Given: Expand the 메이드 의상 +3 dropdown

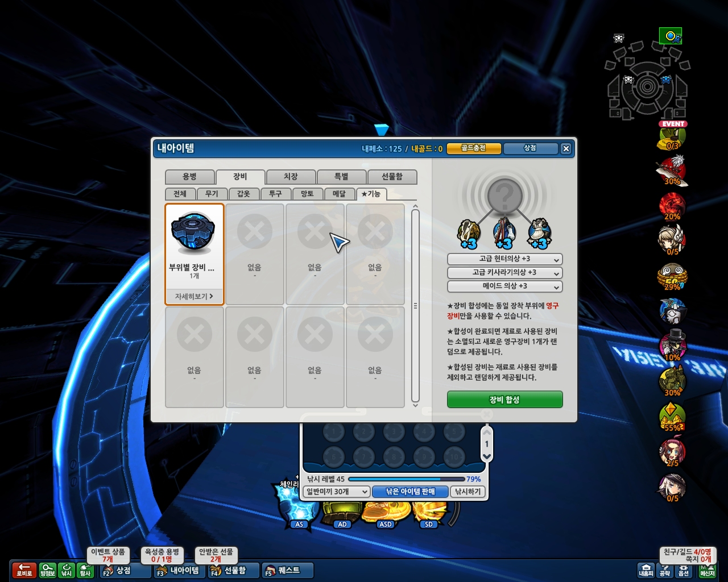Looking at the screenshot, I should pos(505,286).
